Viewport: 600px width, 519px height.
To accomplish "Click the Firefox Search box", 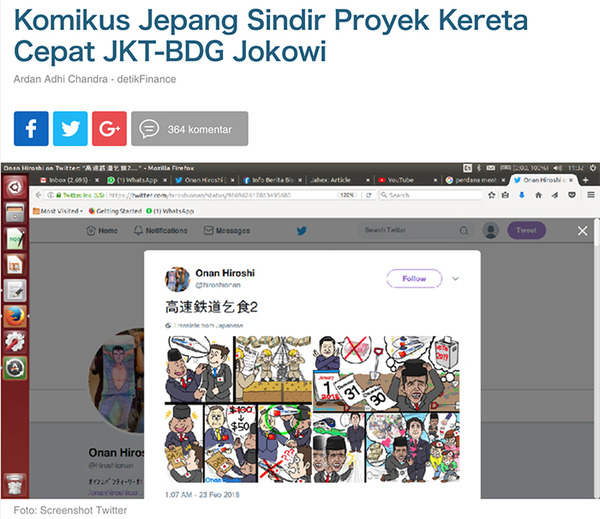I will click(x=430, y=195).
